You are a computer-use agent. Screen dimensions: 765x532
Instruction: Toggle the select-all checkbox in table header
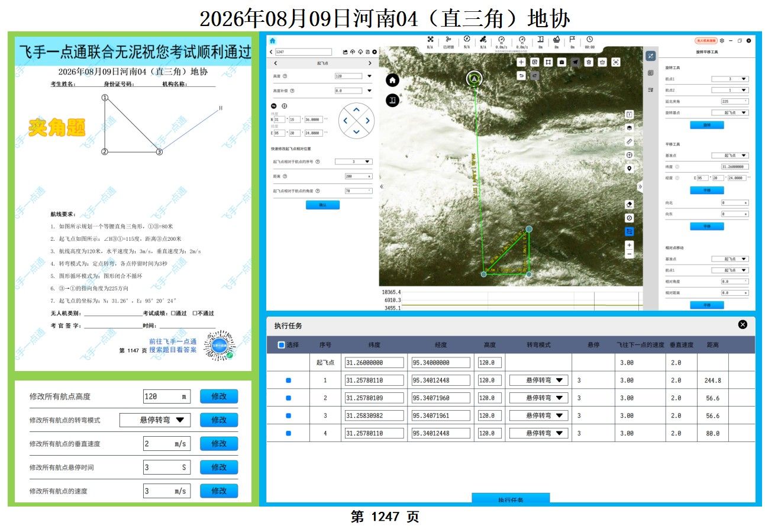pos(281,345)
